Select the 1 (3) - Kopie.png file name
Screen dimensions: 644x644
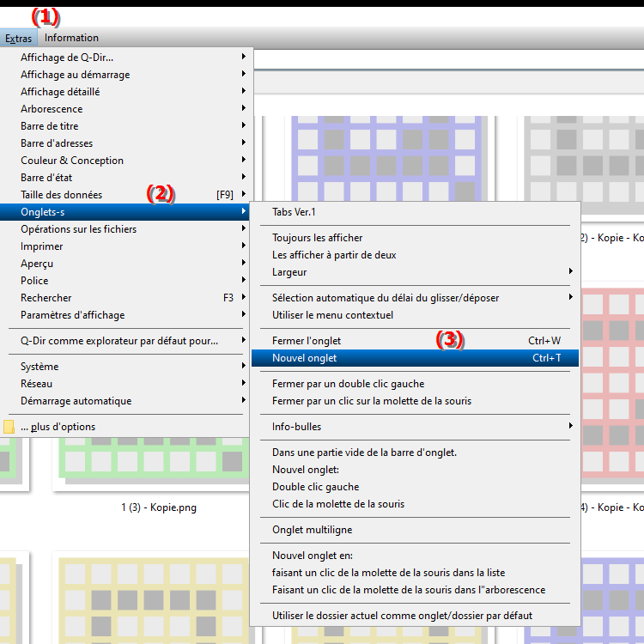coord(159,507)
